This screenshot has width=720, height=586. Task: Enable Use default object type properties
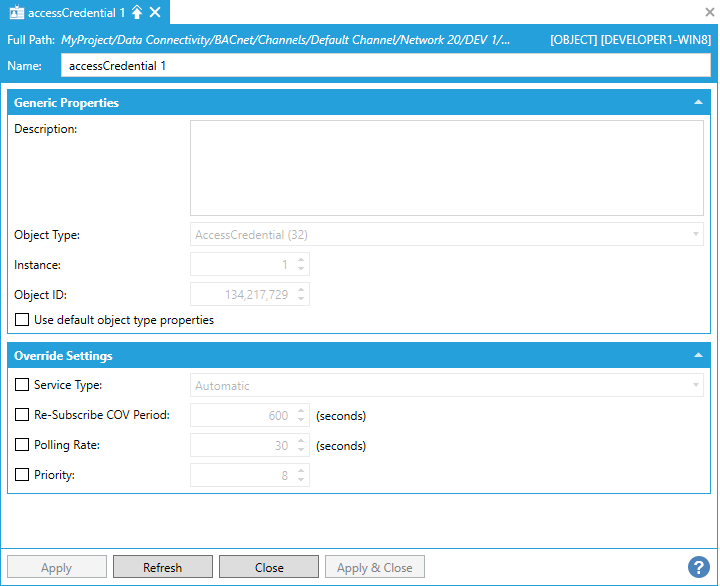point(22,321)
